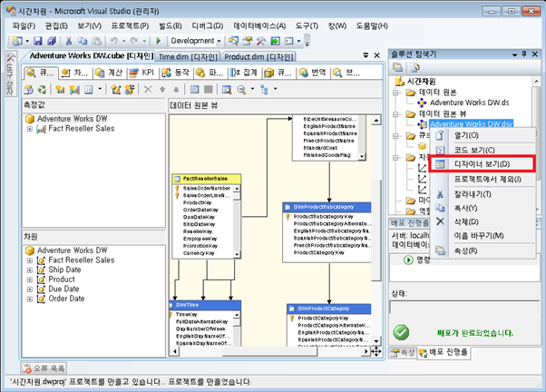Expand the Due Date dimension

tap(30, 289)
